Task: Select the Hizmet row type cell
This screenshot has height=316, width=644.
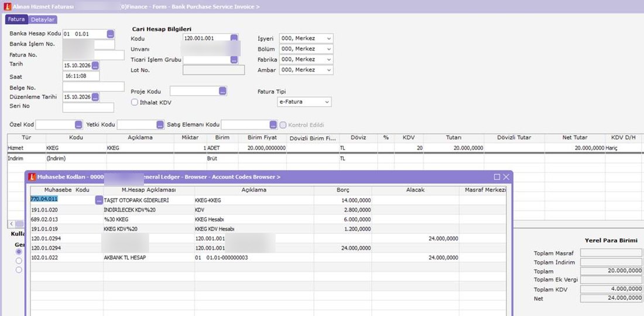Action: (x=26, y=148)
